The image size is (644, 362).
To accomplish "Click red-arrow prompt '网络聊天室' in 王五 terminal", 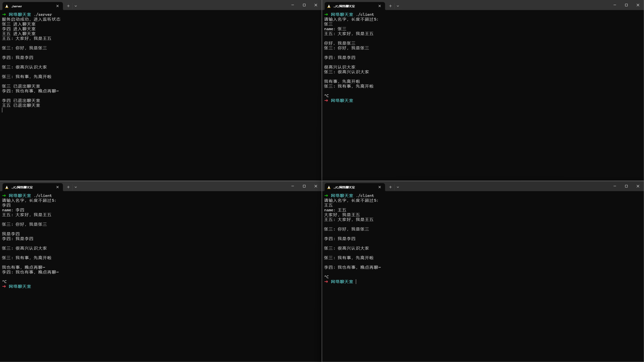I will pyautogui.click(x=342, y=282).
